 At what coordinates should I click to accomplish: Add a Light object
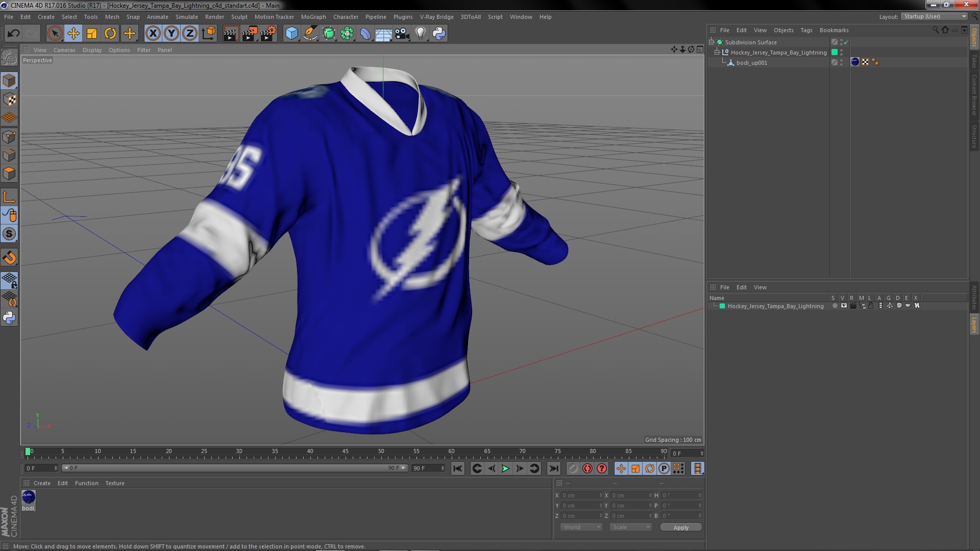[x=421, y=34]
